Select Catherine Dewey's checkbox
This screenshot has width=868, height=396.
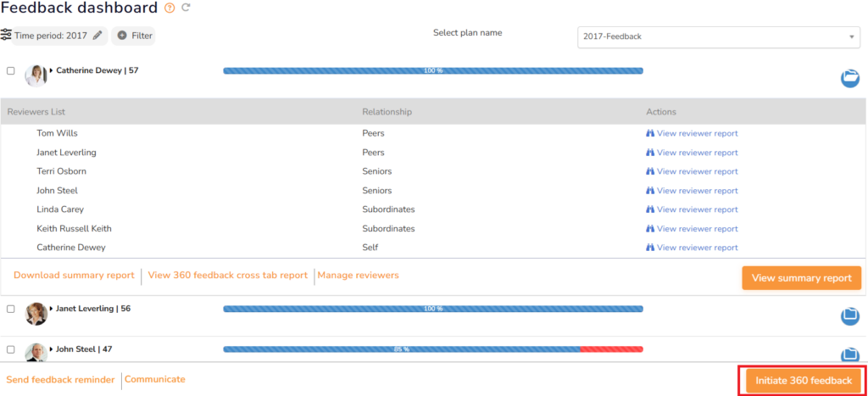click(11, 71)
